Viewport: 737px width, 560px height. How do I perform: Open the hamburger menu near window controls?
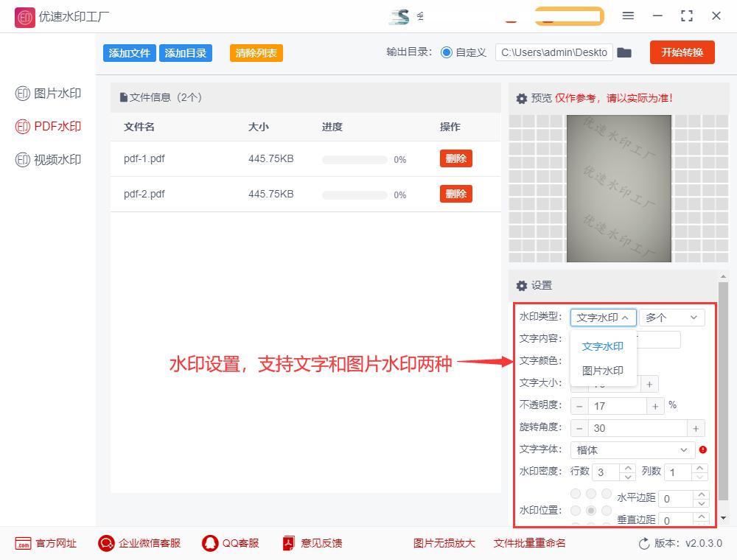629,16
